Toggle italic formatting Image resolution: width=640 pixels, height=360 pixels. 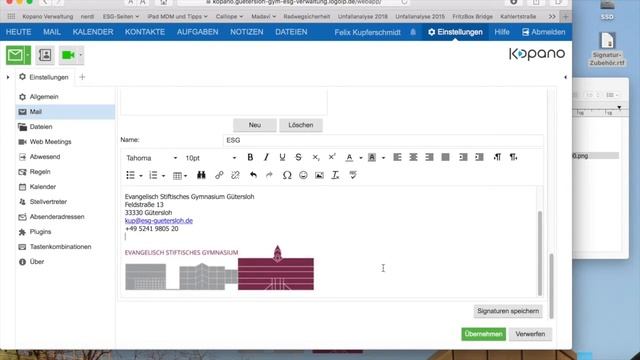click(266, 158)
